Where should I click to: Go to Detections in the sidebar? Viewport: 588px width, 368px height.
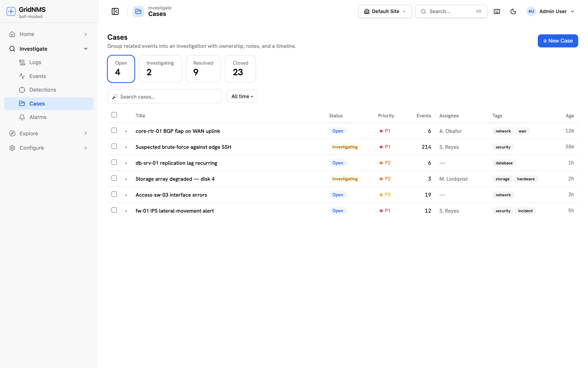(x=49, y=90)
